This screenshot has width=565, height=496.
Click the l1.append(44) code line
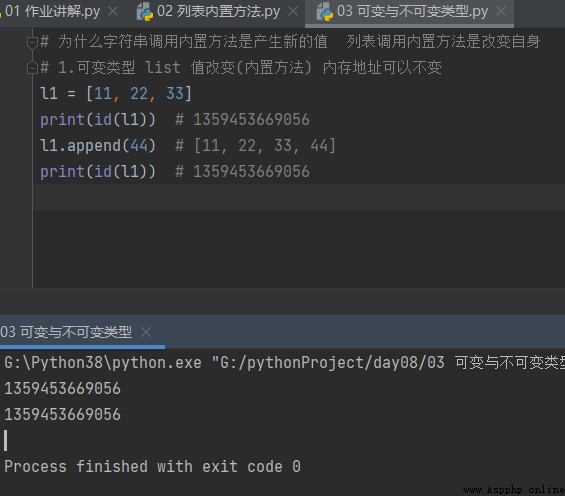pyautogui.click(x=98, y=146)
